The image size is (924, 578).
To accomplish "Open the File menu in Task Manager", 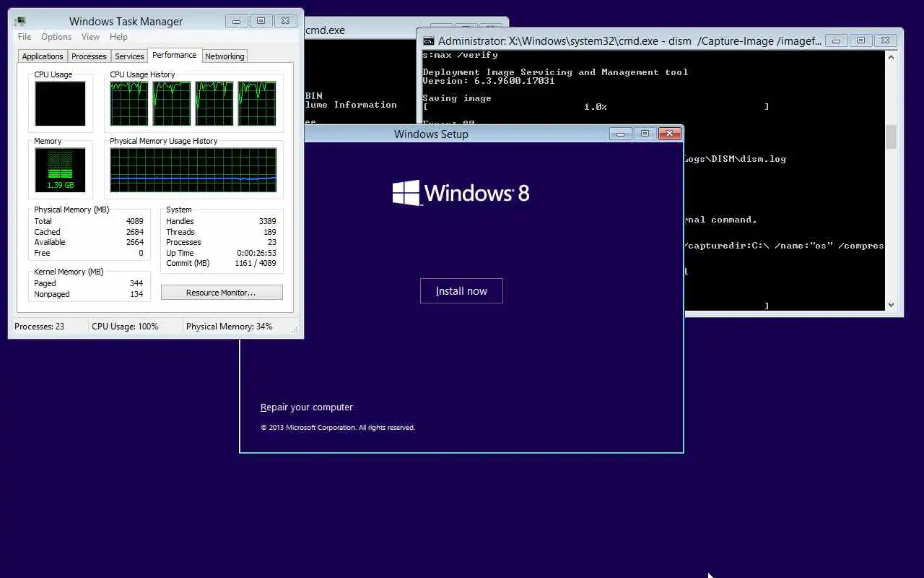I will pyautogui.click(x=25, y=37).
